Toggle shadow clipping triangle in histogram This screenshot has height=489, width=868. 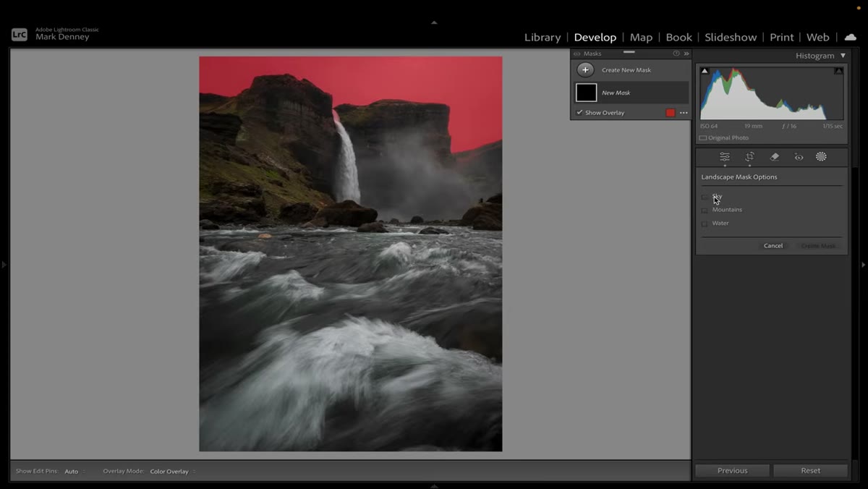pos(705,71)
